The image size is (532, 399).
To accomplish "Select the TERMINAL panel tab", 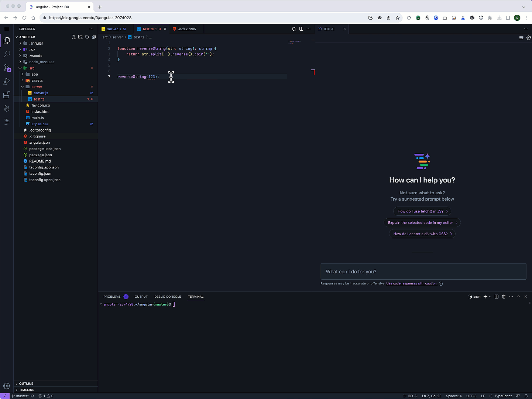I will [x=196, y=297].
